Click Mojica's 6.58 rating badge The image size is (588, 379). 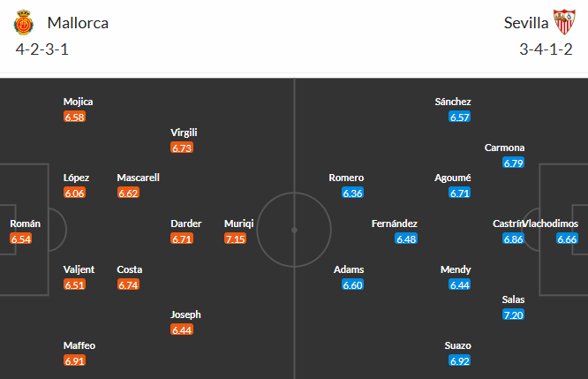[75, 117]
